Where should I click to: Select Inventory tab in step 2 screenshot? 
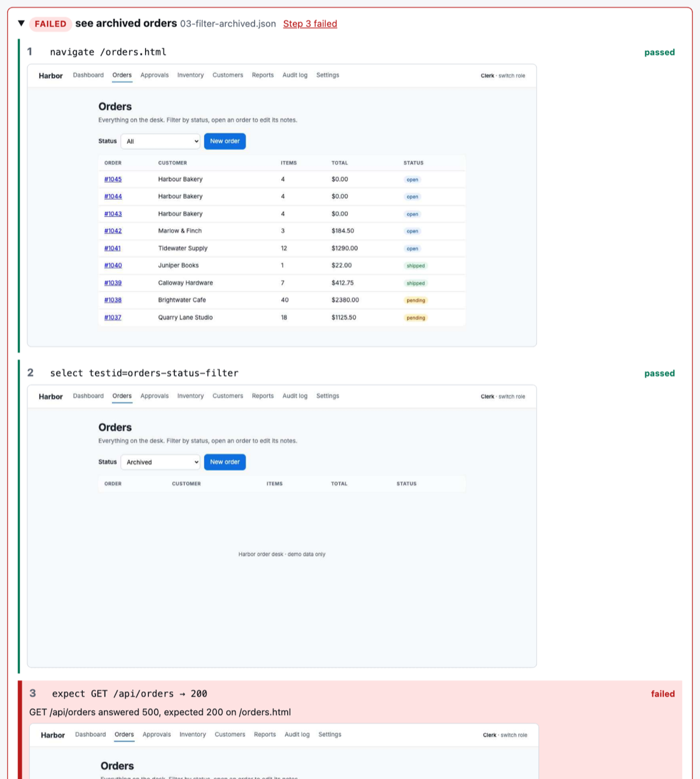click(190, 396)
